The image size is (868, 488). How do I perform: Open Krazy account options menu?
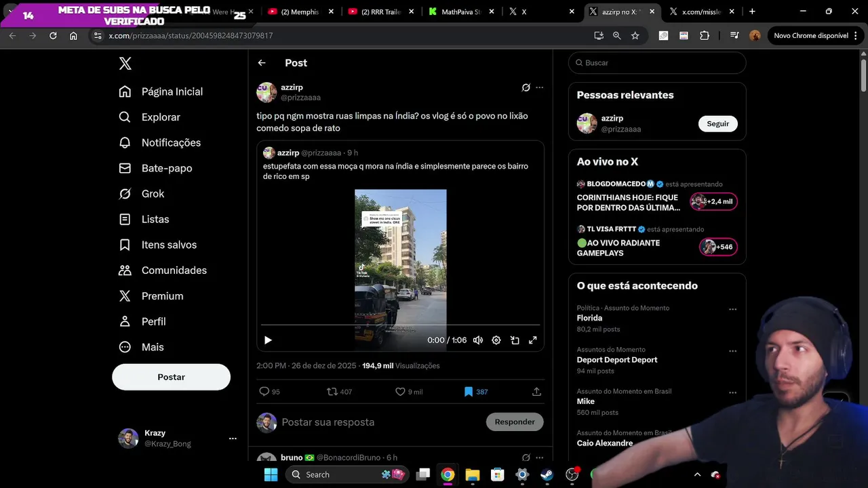point(233,439)
